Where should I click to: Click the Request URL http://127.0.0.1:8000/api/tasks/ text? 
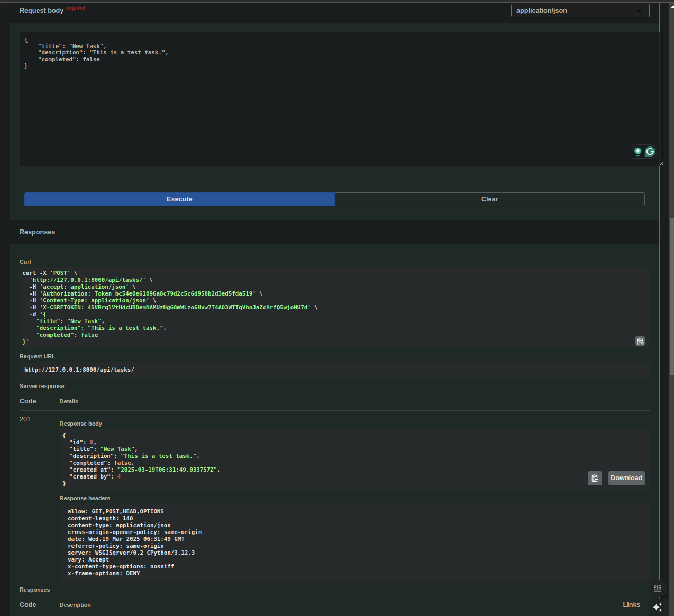pyautogui.click(x=79, y=370)
